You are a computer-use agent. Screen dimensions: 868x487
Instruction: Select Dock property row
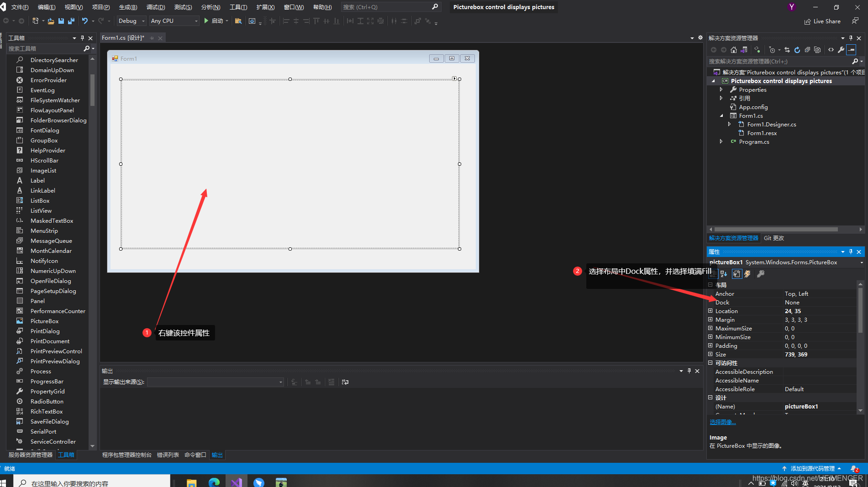(783, 302)
